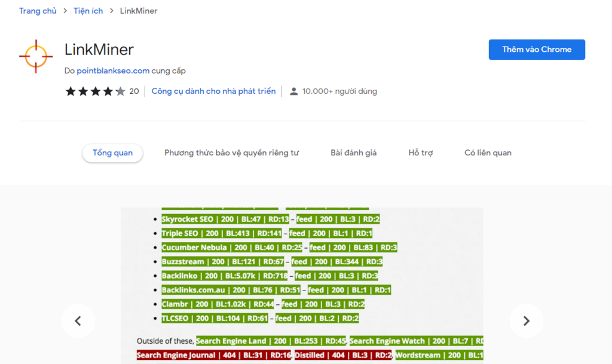Click the 20 ratings count

click(134, 91)
